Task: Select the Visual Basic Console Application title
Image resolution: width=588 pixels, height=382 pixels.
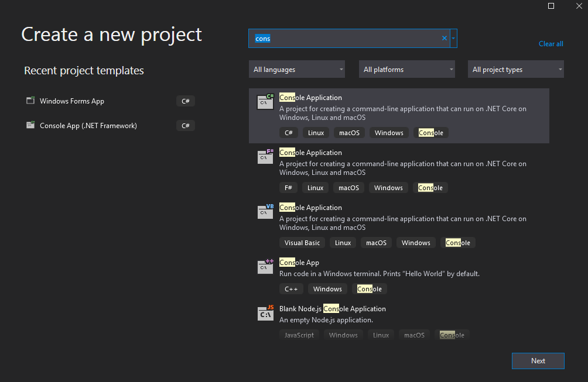Action: click(310, 208)
